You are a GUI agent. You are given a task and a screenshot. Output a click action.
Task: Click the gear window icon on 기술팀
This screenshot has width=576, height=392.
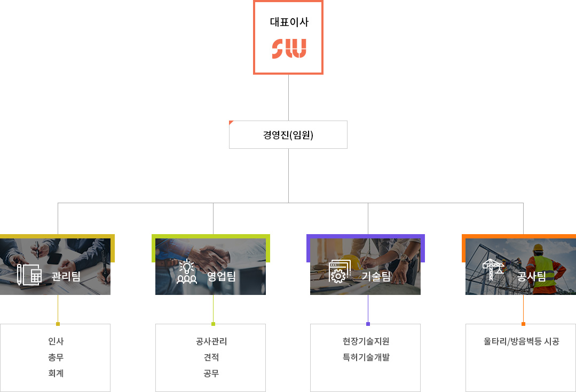340,271
